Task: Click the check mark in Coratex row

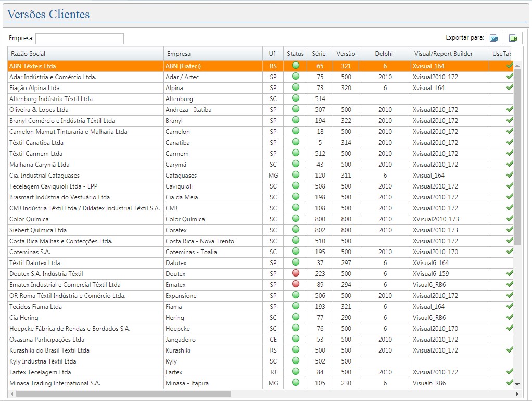Action: coord(509,230)
